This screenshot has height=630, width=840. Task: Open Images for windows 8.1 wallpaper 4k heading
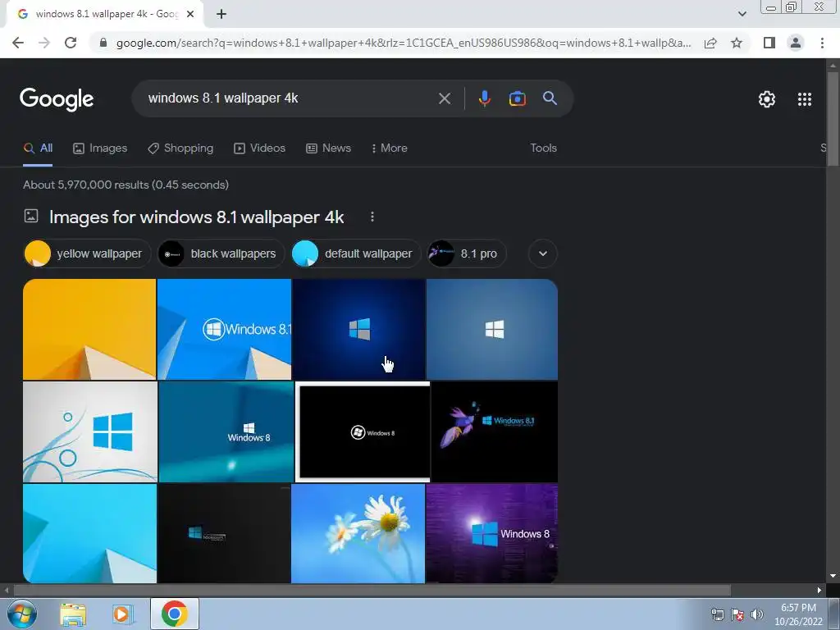pos(196,217)
